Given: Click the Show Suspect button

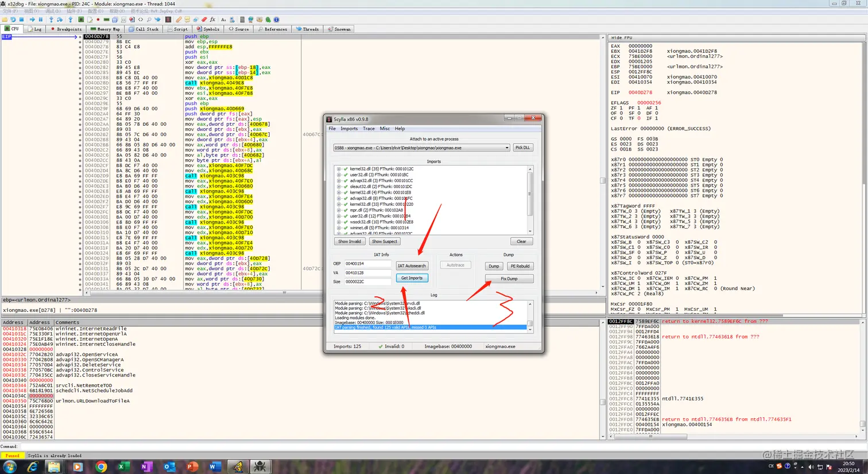Looking at the screenshot, I should (385, 241).
